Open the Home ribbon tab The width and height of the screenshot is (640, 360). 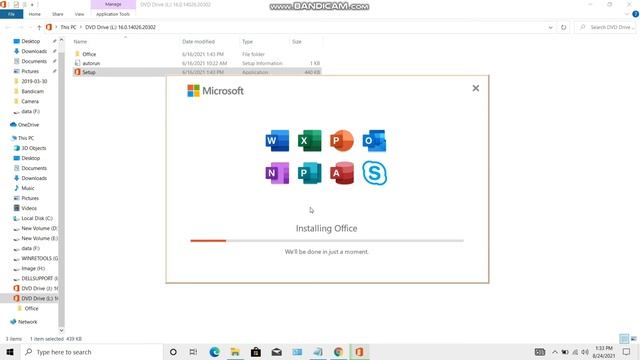[x=35, y=14]
